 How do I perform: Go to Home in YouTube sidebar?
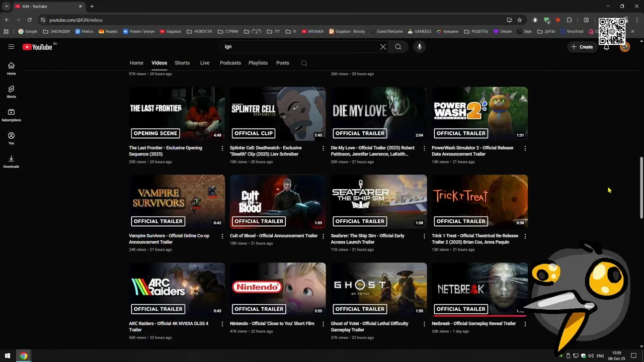[11, 68]
